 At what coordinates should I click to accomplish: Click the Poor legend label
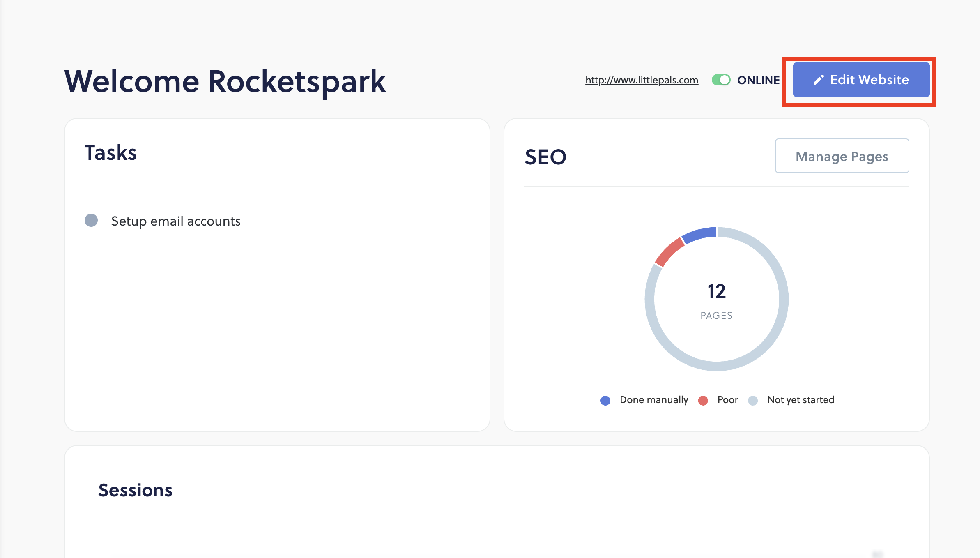[728, 400]
